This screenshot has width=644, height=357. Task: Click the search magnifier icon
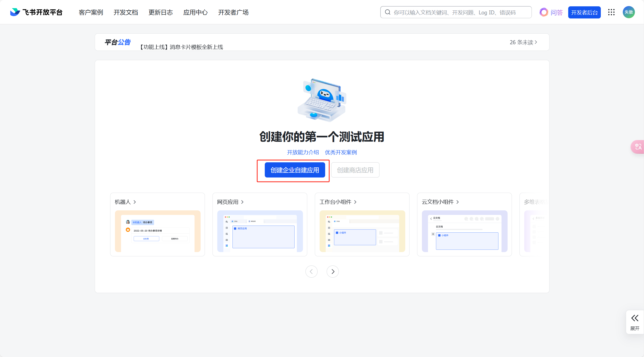pyautogui.click(x=388, y=12)
